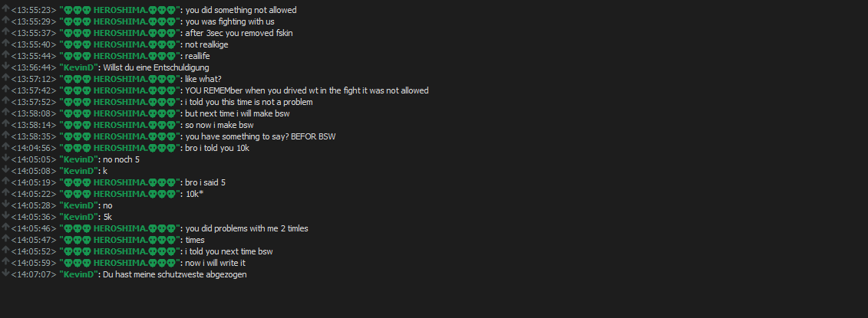Click the arrow icon beside 14:05:05 message
This screenshot has width=868, height=318.
point(6,158)
